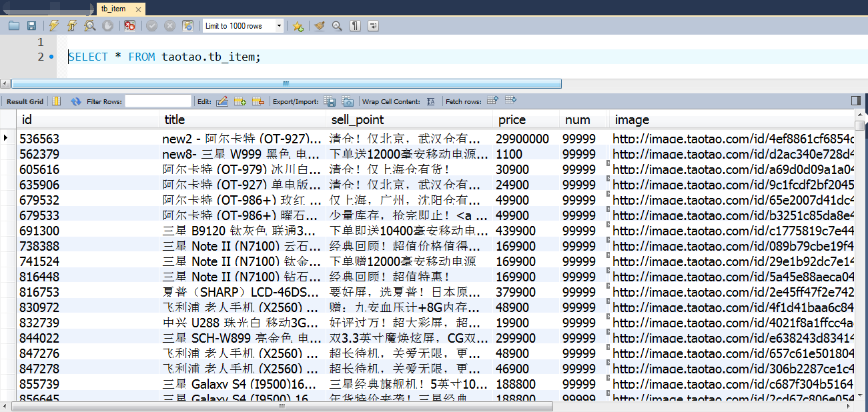Select title cell with SCH-W899
Image resolution: width=868 pixels, height=412 pixels.
coord(243,338)
